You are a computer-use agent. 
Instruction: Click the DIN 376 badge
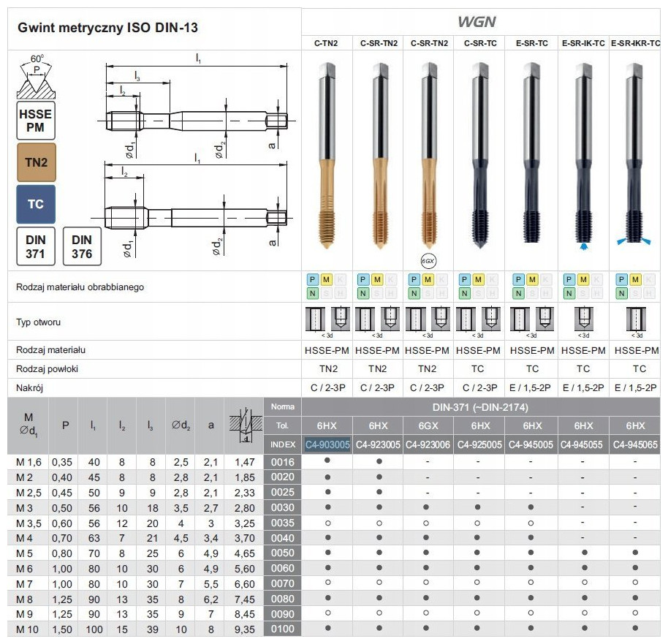pyautogui.click(x=82, y=246)
